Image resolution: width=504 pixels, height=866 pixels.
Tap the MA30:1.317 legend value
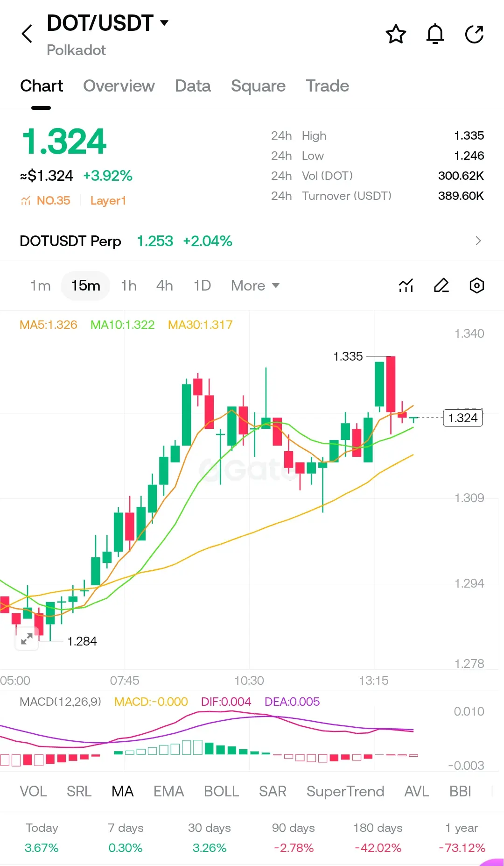(x=200, y=325)
